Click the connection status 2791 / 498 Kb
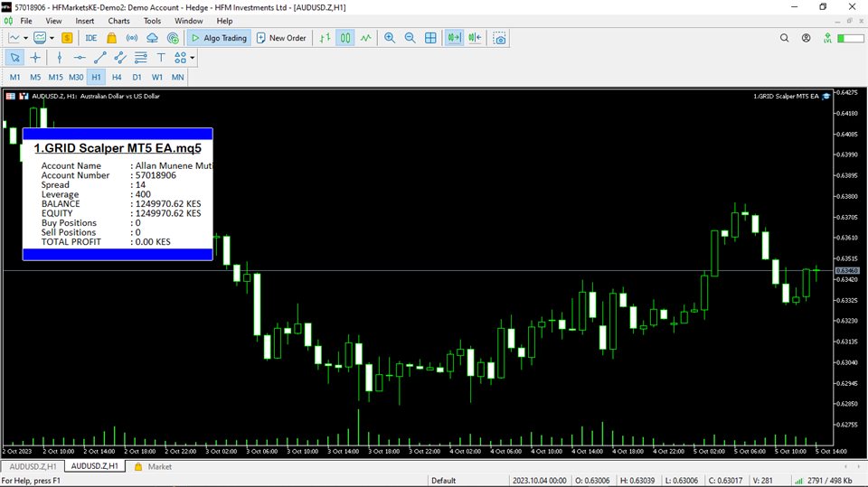 [825, 481]
